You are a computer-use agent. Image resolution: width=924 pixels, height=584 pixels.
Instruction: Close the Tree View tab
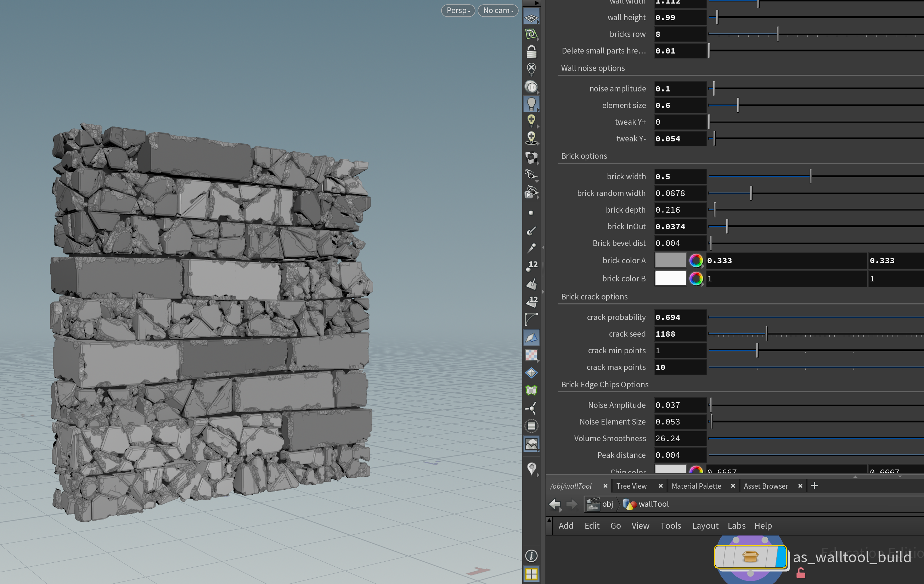click(660, 486)
